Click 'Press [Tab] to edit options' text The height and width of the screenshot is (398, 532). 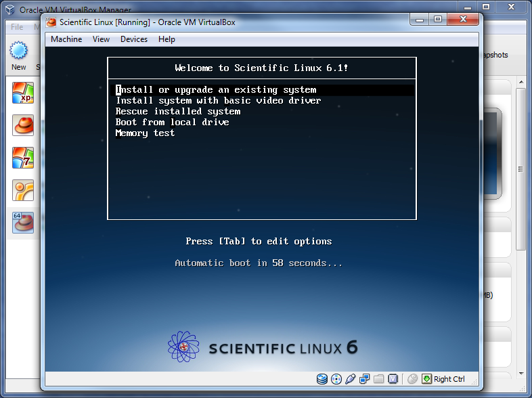point(259,241)
